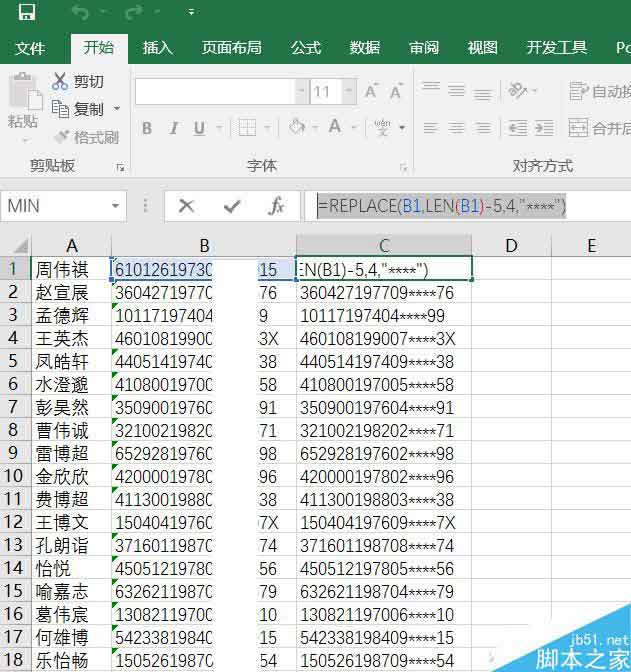Click the font color A button
Viewport: 631px width, 672px height.
(x=335, y=127)
